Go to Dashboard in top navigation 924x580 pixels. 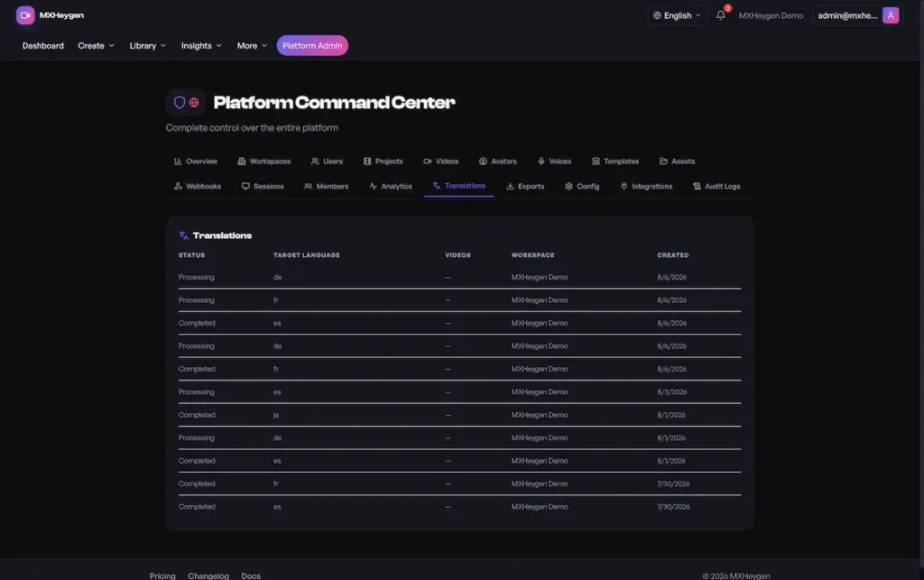(x=43, y=46)
